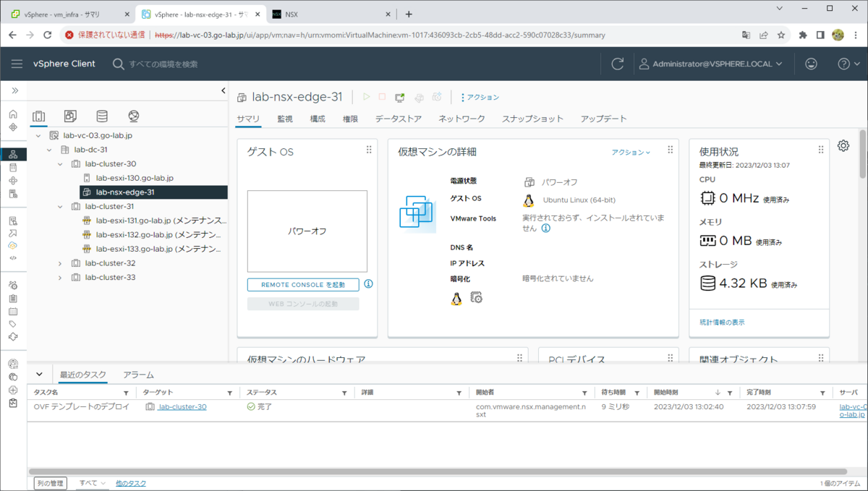Open Developer Center code icon
This screenshot has height=491, width=868.
tap(13, 257)
